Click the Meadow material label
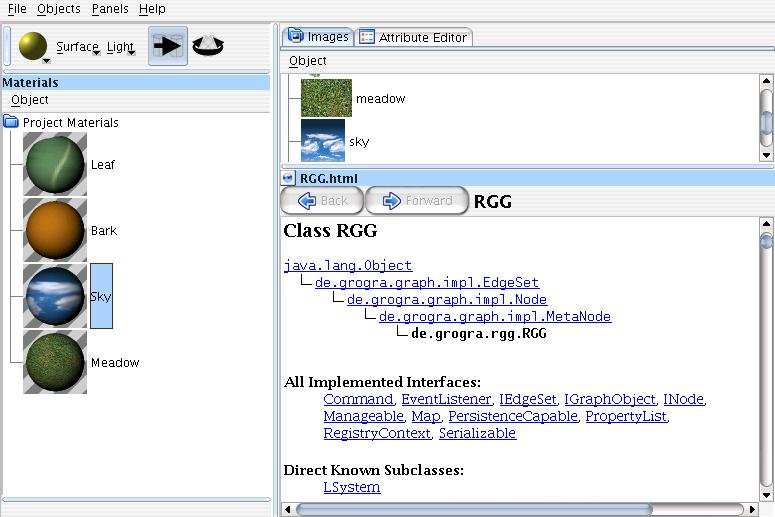This screenshot has width=775, height=517. (115, 363)
